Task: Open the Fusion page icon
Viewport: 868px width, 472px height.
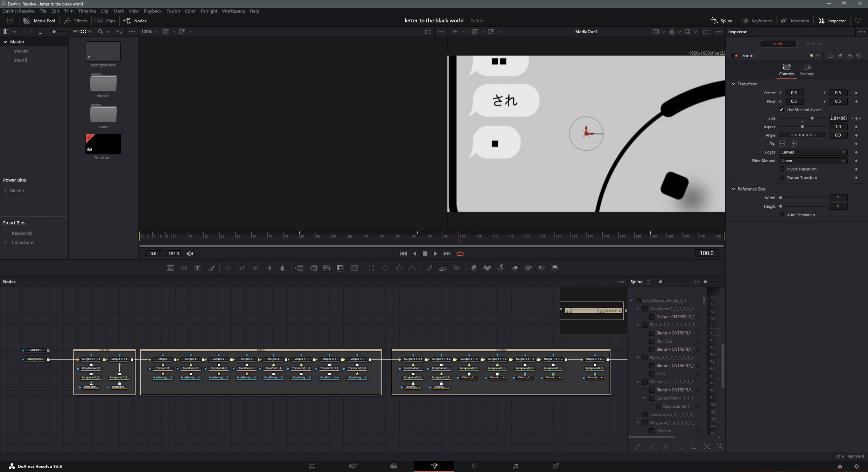Action: tap(434, 466)
